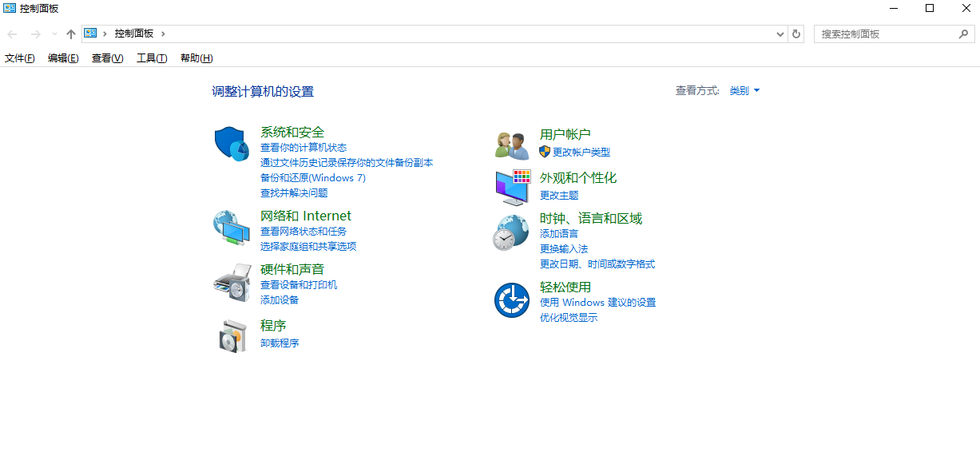Open the 类别 view mode dropdown
980x464 pixels.
(744, 90)
